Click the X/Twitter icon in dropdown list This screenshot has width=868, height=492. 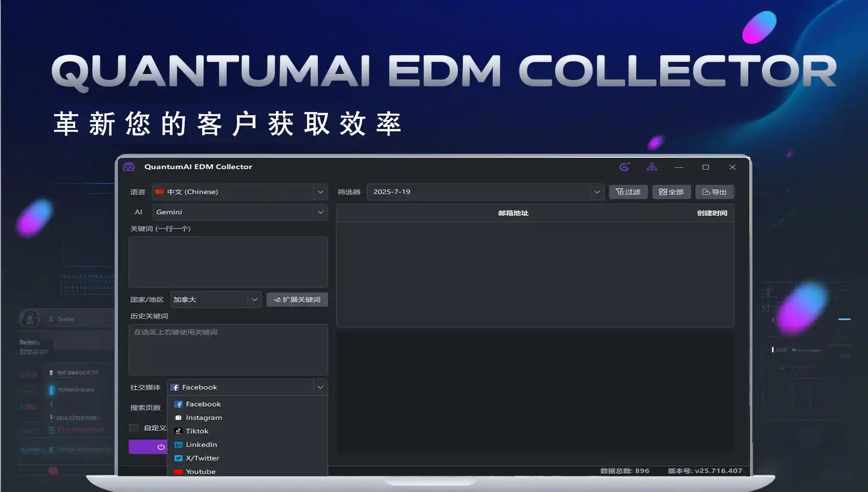pos(178,458)
